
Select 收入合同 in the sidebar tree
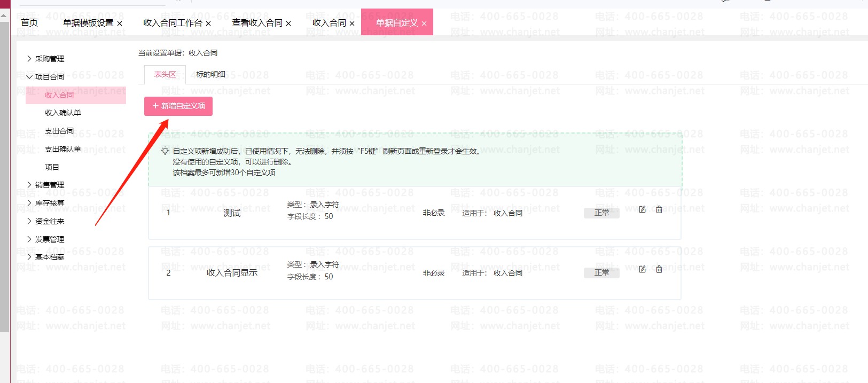coord(76,95)
